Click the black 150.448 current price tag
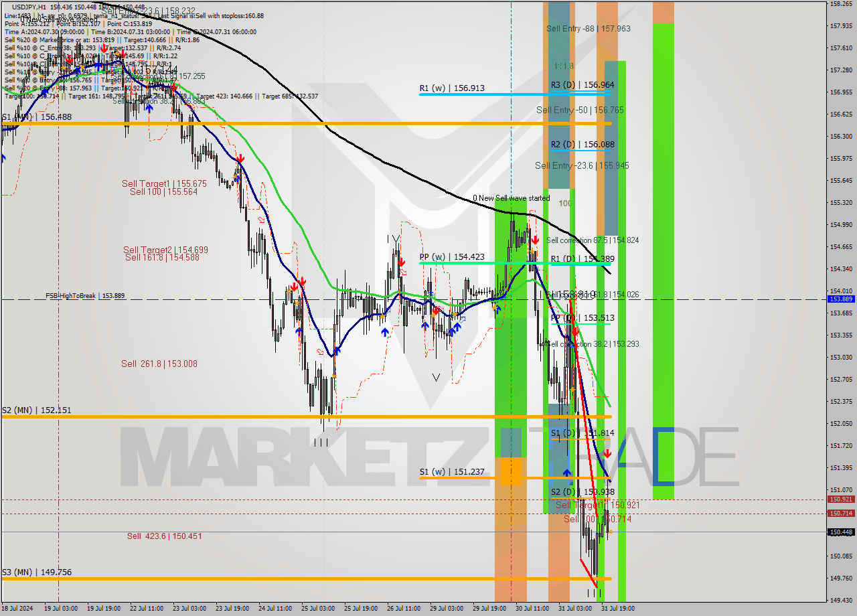The image size is (857, 616). coord(841,532)
